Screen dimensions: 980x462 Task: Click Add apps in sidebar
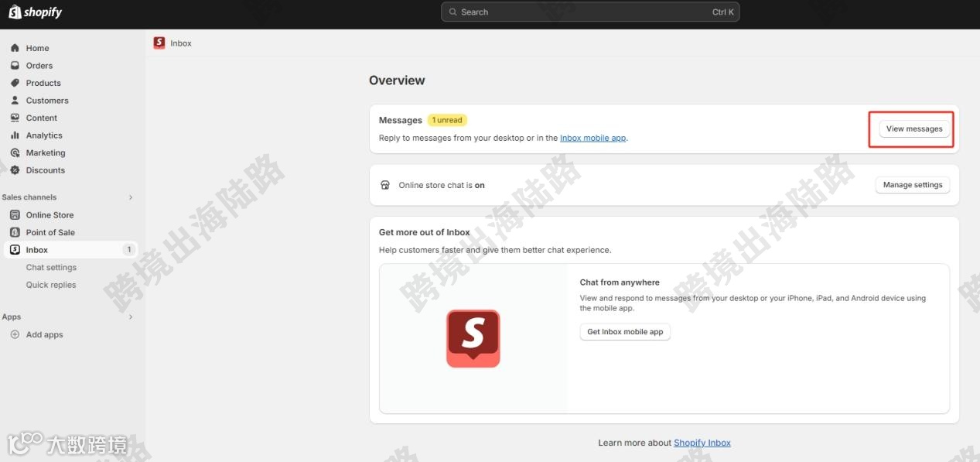pyautogui.click(x=45, y=335)
